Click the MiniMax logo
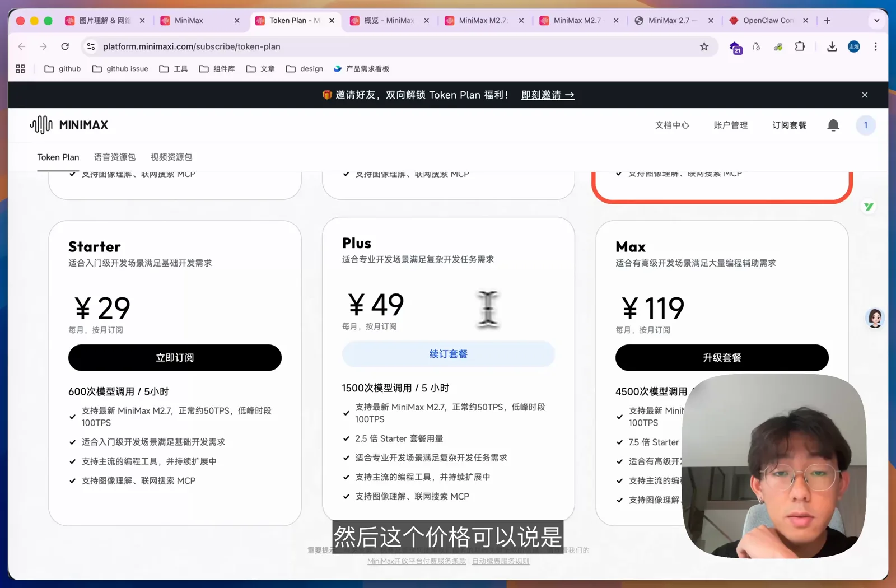The height and width of the screenshot is (588, 896). click(x=69, y=125)
